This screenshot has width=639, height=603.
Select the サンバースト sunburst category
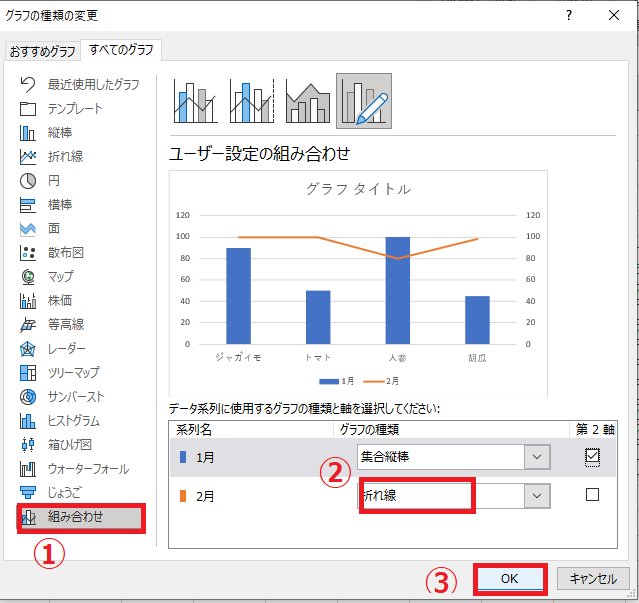(62, 397)
